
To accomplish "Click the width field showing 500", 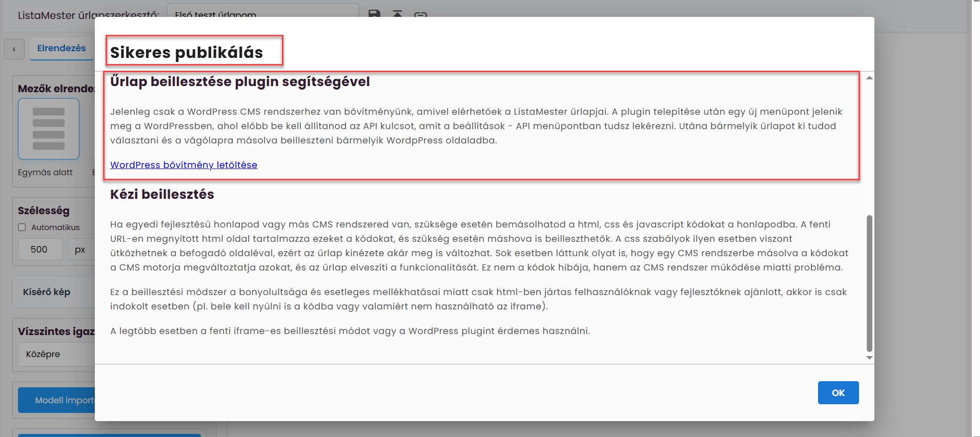I will [40, 249].
